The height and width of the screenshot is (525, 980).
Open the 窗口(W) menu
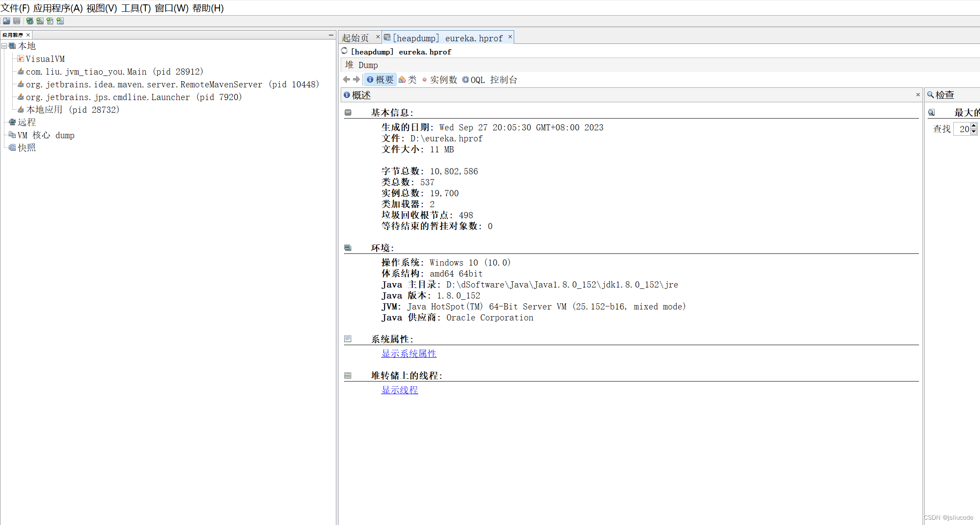point(172,8)
